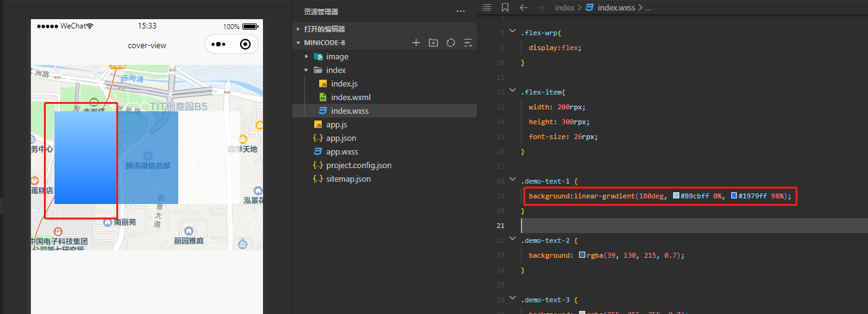The width and height of the screenshot is (868, 314).
Task: Toggle the outline list icon in editor
Action: [487, 7]
